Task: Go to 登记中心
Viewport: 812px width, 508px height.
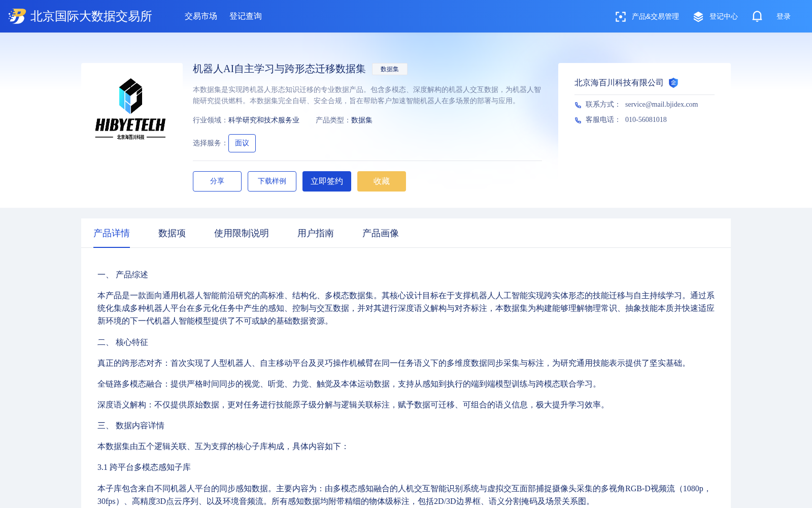Action: 724,17
